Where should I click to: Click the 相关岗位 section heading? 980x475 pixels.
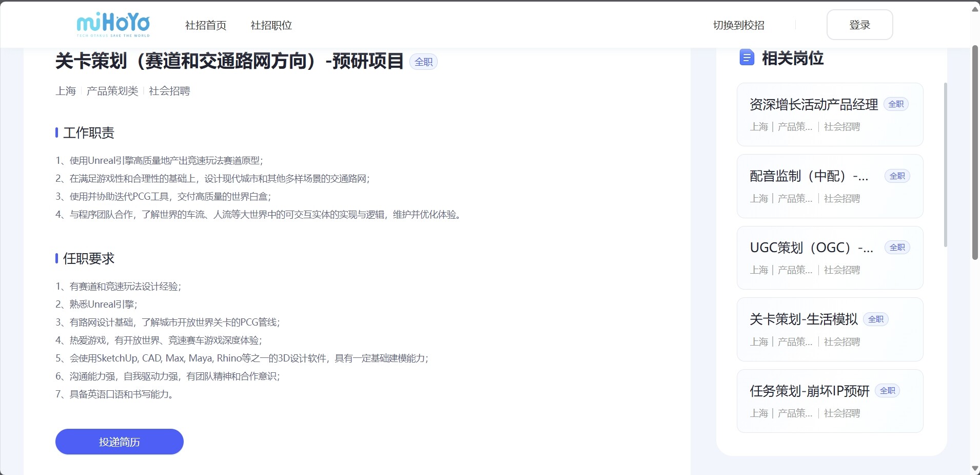(x=792, y=59)
